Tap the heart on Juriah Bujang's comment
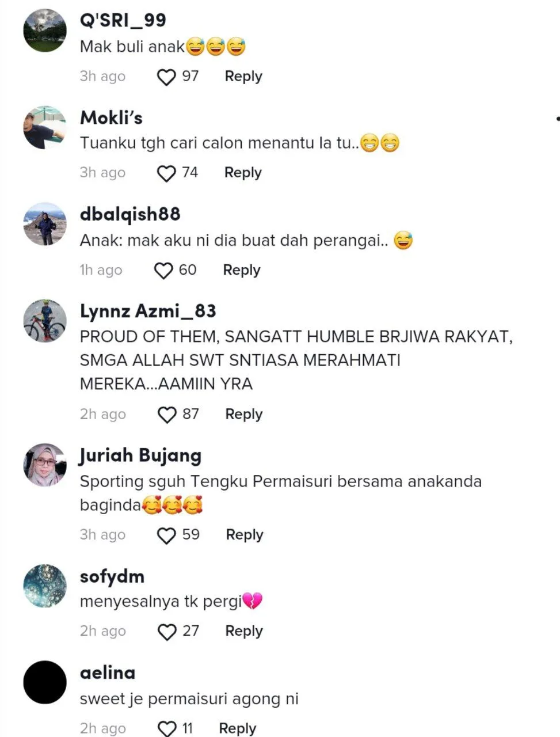 tap(166, 535)
